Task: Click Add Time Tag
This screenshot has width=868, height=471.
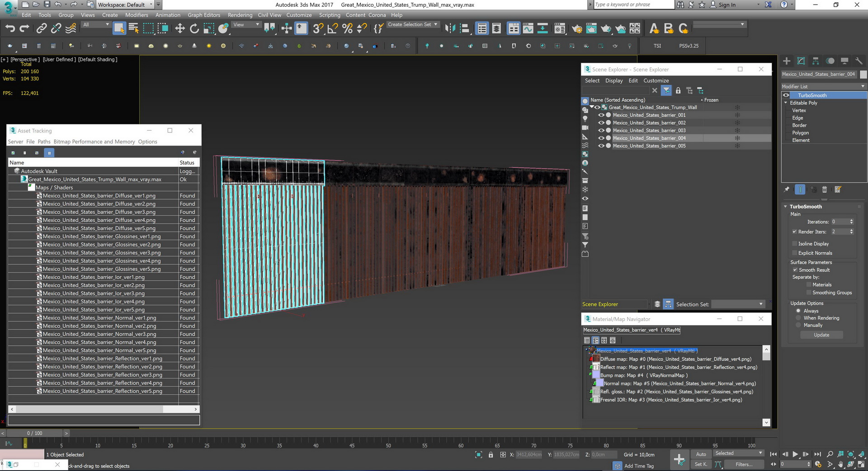Action: coord(639,466)
